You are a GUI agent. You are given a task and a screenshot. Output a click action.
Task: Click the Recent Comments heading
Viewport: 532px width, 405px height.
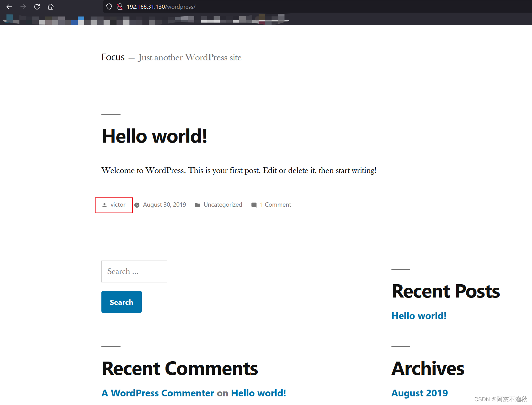coord(180,368)
